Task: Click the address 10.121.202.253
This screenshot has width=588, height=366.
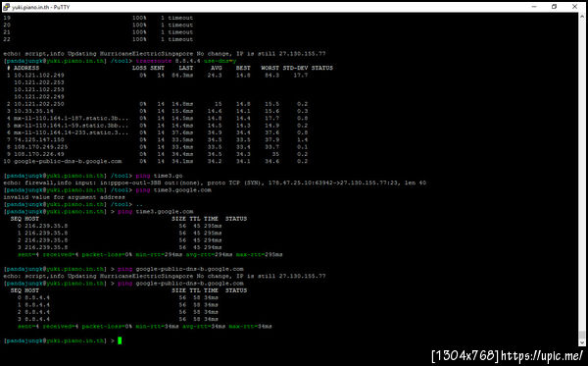Action: (39, 82)
